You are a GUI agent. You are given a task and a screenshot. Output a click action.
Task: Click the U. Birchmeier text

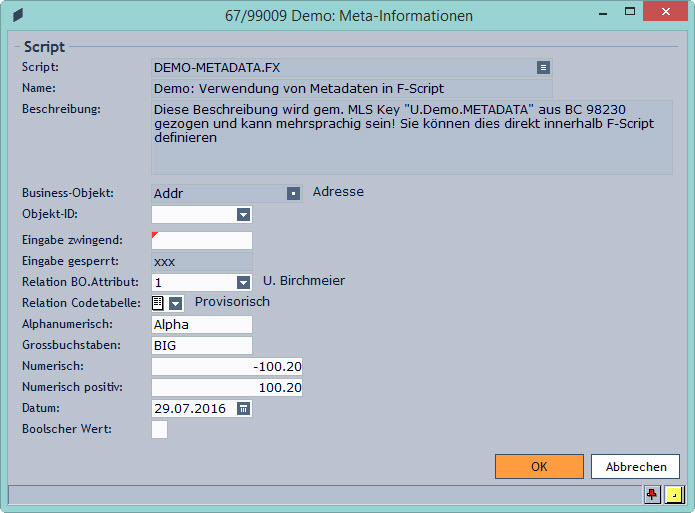coord(304,281)
